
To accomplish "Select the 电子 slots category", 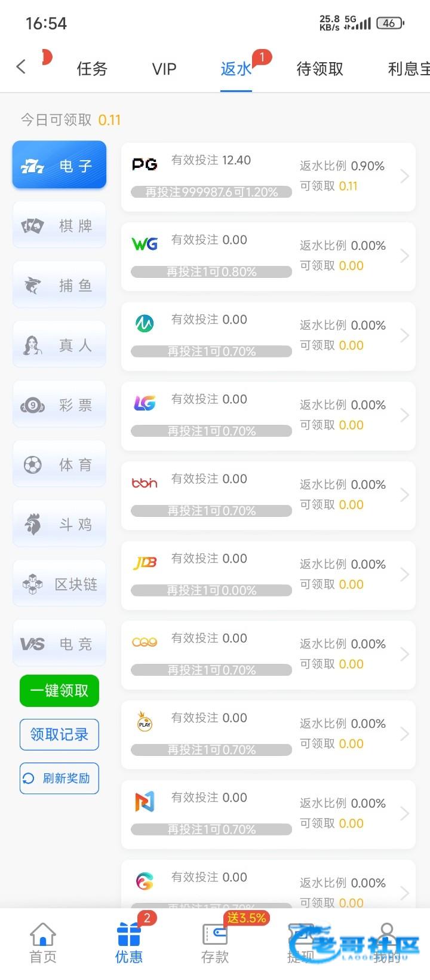I will click(x=59, y=166).
